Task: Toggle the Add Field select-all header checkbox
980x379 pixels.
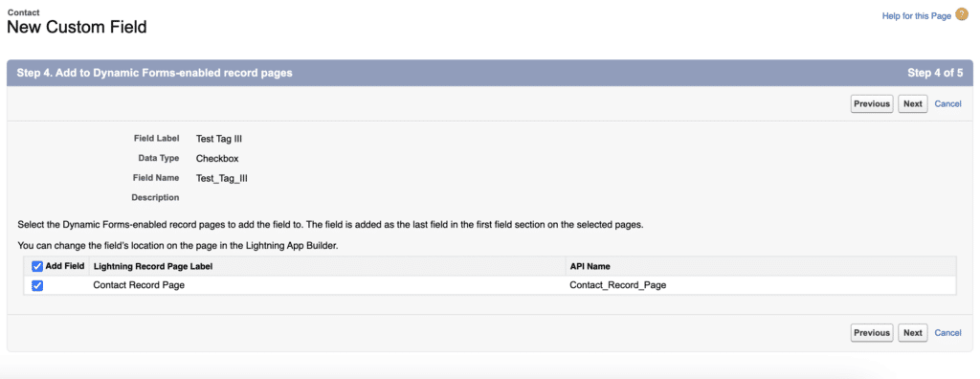Action: point(37,266)
